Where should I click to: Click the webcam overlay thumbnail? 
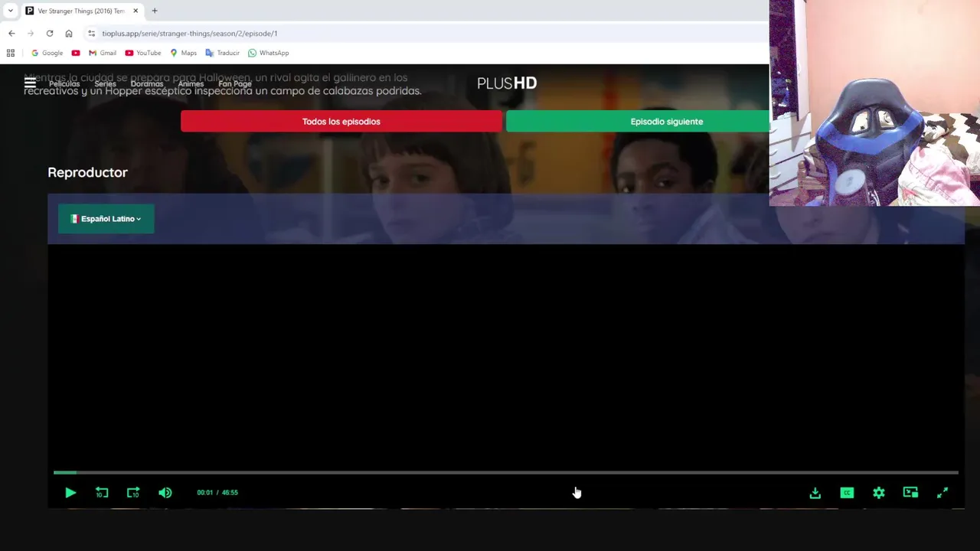874,103
